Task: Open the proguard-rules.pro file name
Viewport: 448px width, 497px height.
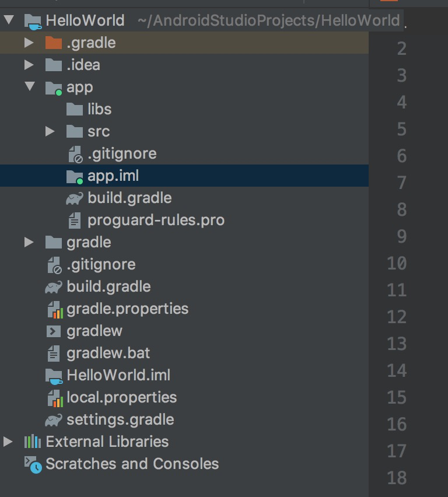Action: (x=156, y=220)
